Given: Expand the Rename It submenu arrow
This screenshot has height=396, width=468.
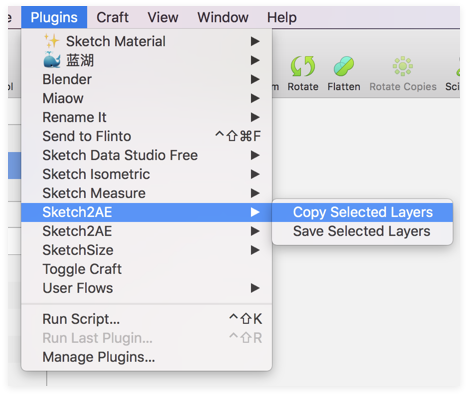Looking at the screenshot, I should pos(255,117).
